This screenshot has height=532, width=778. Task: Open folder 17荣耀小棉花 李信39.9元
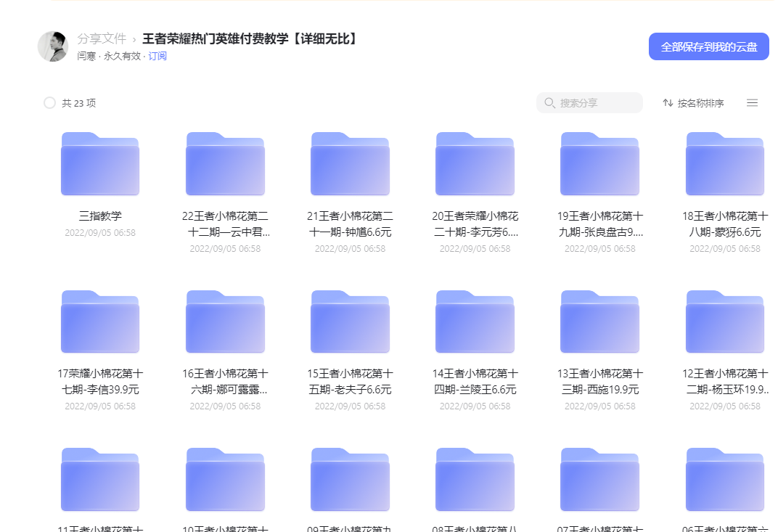(x=100, y=322)
